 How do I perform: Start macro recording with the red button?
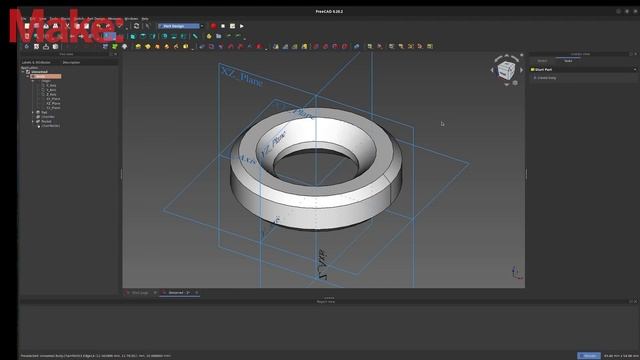pos(213,26)
